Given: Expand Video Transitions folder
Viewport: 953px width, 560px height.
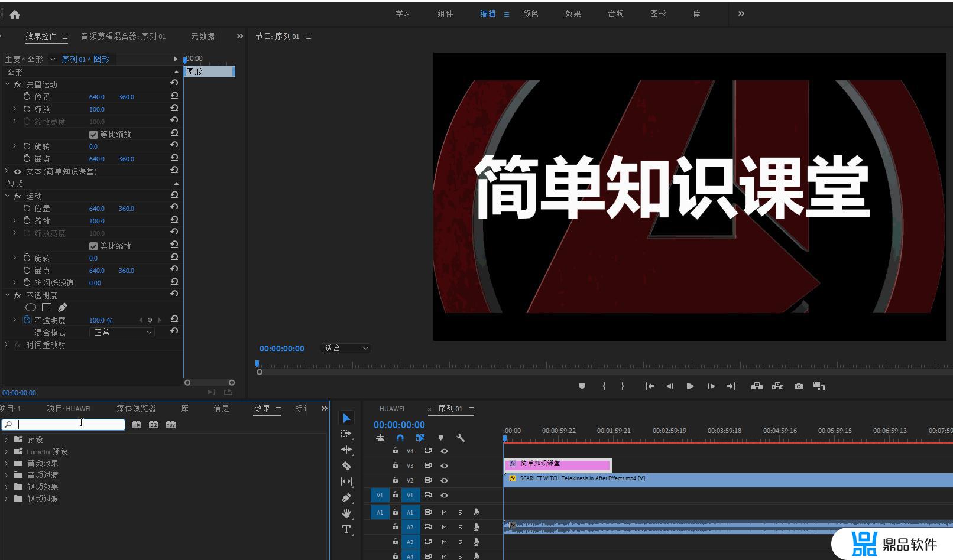Looking at the screenshot, I should click(7, 499).
